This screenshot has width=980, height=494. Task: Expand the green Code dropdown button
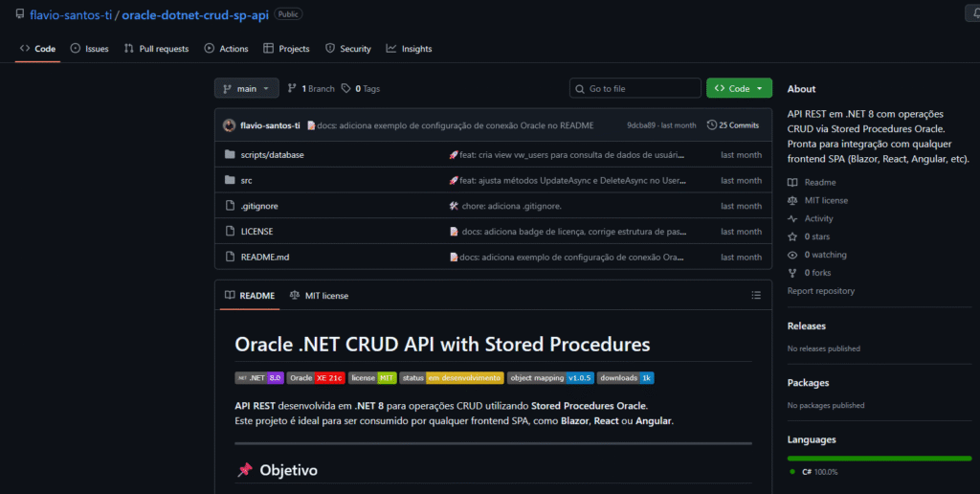[739, 89]
